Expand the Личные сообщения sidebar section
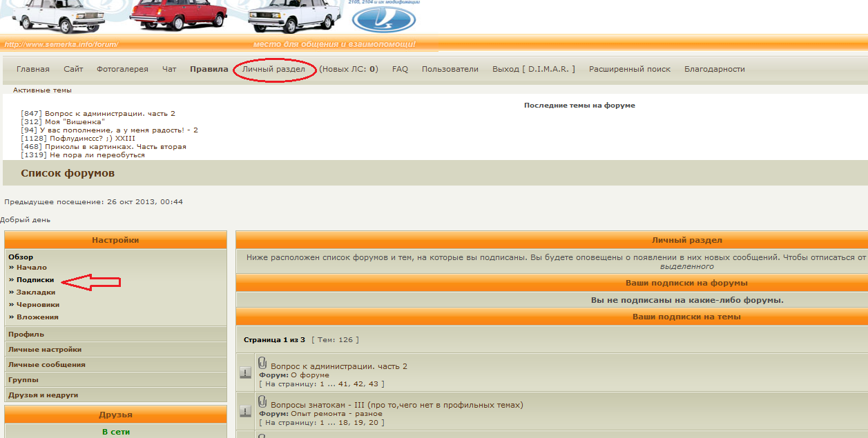Screen dimensions: 868x438 coord(47,365)
